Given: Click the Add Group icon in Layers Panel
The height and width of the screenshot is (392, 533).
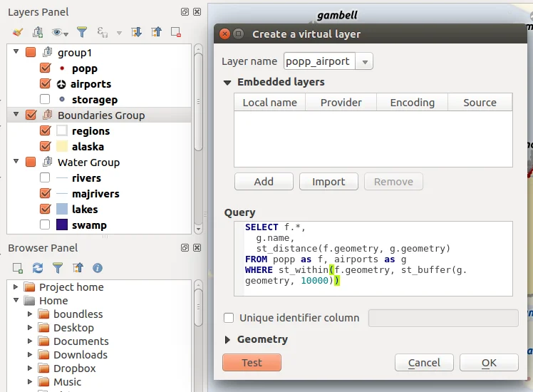Looking at the screenshot, I should tap(38, 32).
